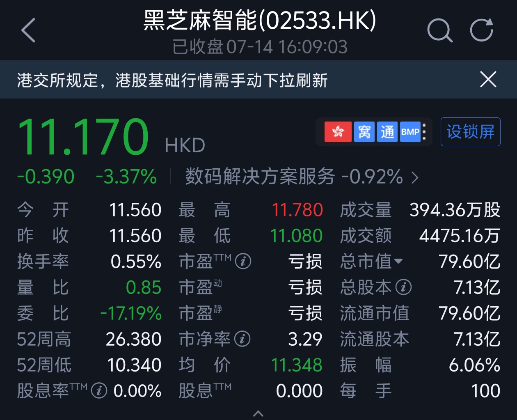Show info for 市净率

[x=242, y=339]
